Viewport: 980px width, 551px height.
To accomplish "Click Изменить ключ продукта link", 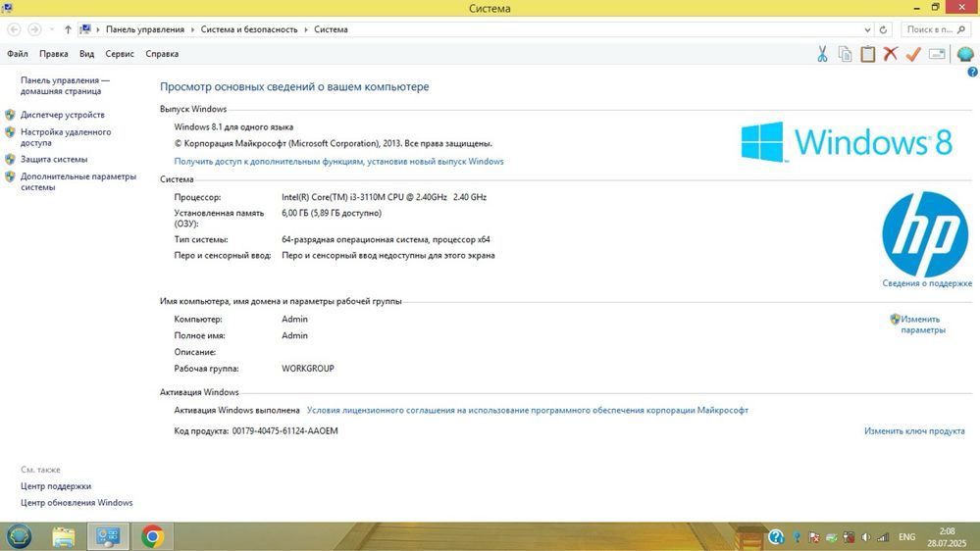I will (x=914, y=431).
